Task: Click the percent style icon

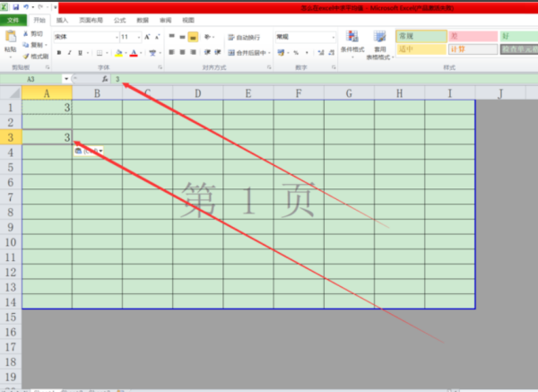Action: click(296, 53)
